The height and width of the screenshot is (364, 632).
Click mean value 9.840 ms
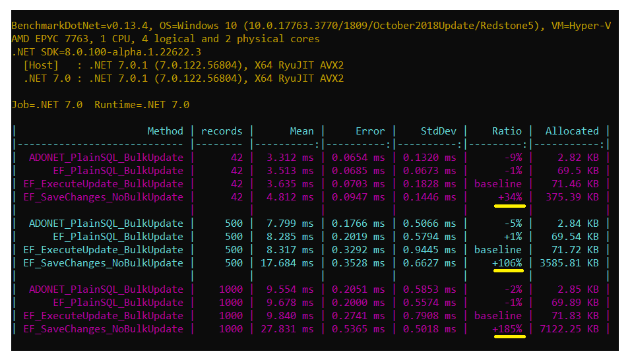click(x=290, y=316)
